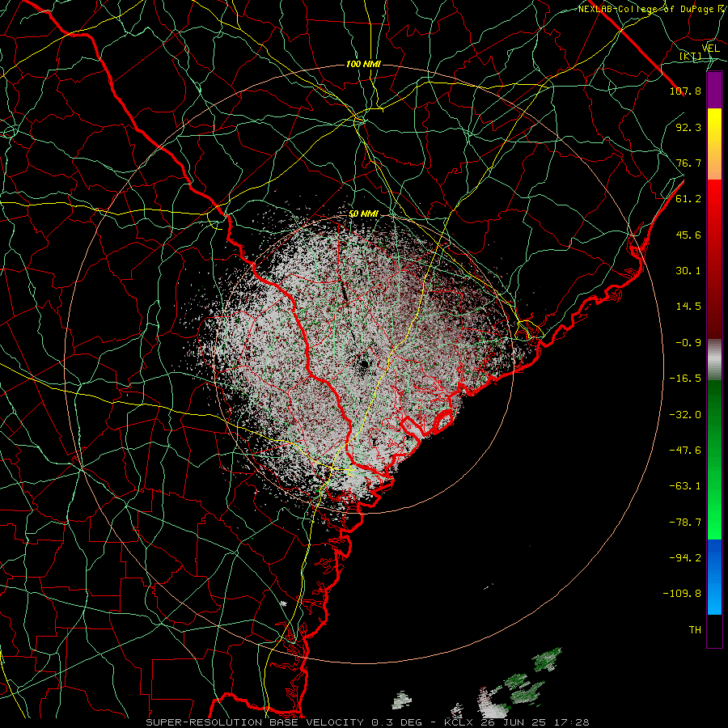Click the -63.1 value on velocity scale

[x=685, y=486]
